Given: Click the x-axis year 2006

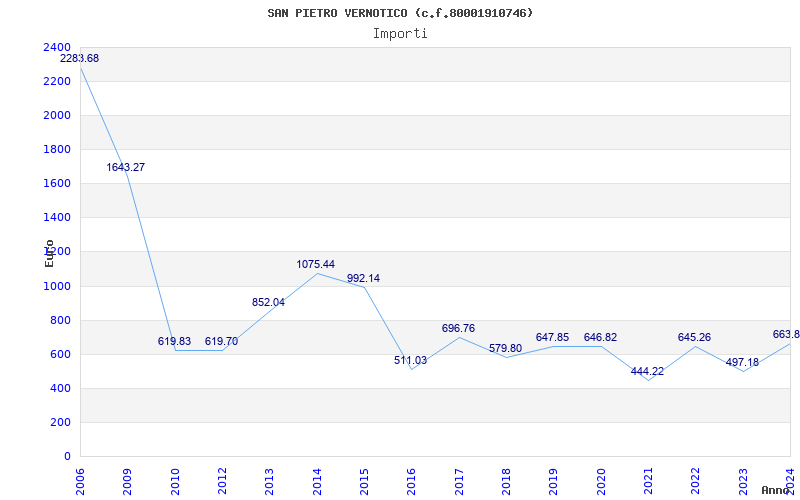Looking at the screenshot, I should 80,482.
